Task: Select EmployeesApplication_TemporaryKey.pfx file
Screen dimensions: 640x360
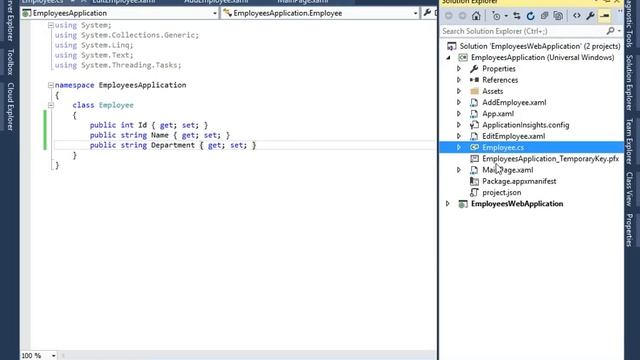Action: [550, 159]
